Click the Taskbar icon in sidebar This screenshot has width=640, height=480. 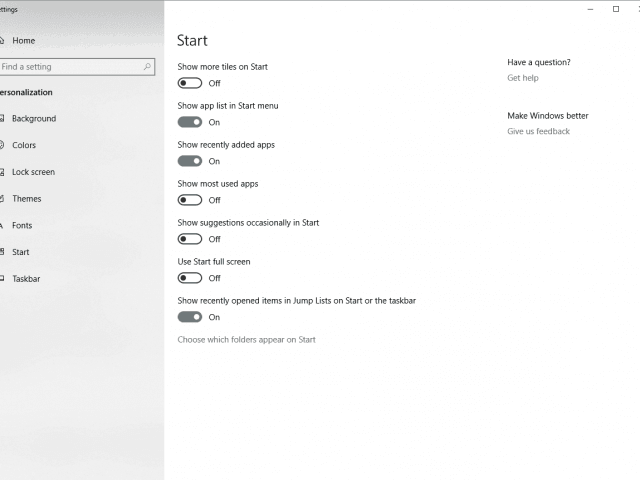click(x=2, y=279)
